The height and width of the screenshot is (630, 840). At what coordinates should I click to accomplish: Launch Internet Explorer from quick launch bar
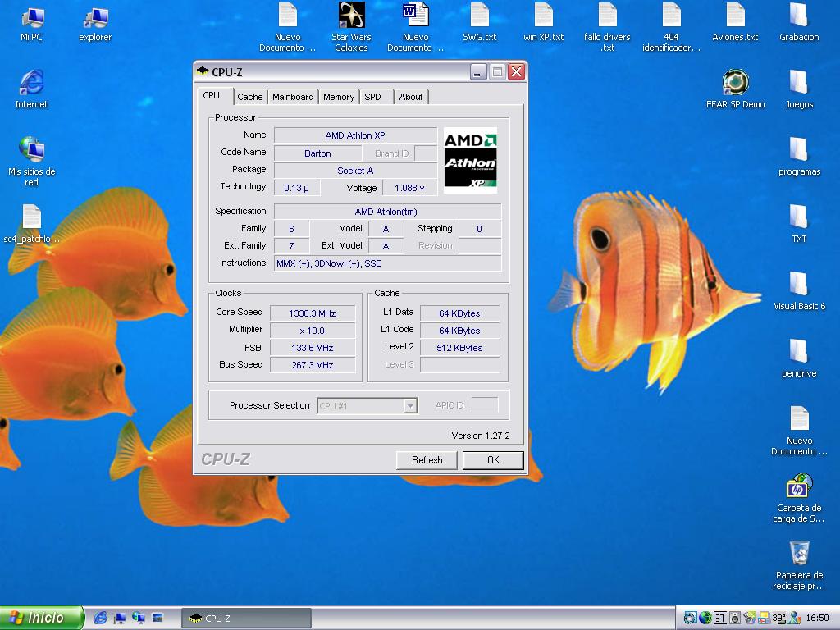coord(101,618)
